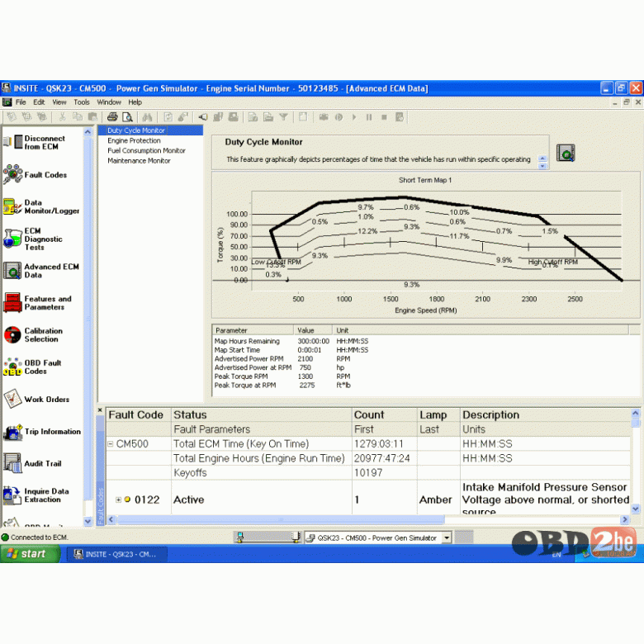Click the Lamp column header
The width and height of the screenshot is (644, 644).
pyautogui.click(x=438, y=414)
